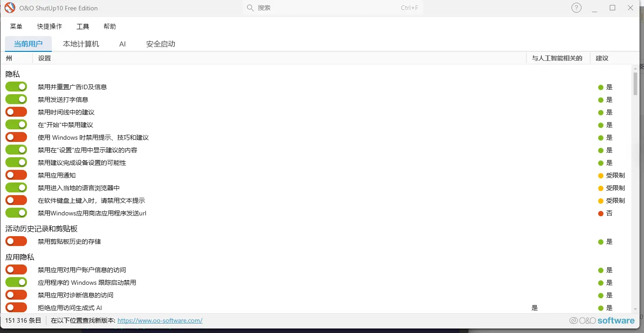The height and width of the screenshot is (333, 644).
Task: Sort by the 建议 column header
Action: pos(602,58)
